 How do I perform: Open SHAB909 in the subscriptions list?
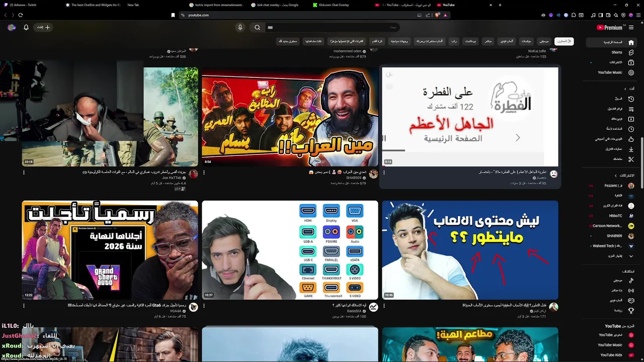point(612,236)
